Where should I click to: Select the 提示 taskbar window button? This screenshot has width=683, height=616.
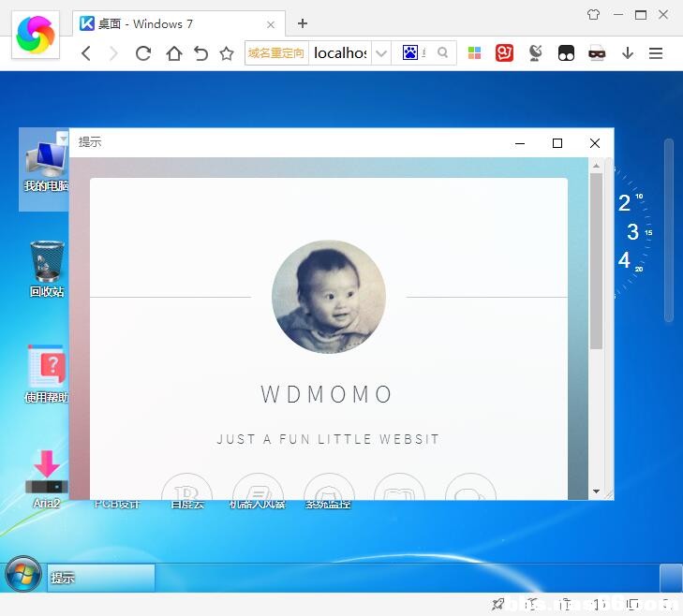[101, 578]
